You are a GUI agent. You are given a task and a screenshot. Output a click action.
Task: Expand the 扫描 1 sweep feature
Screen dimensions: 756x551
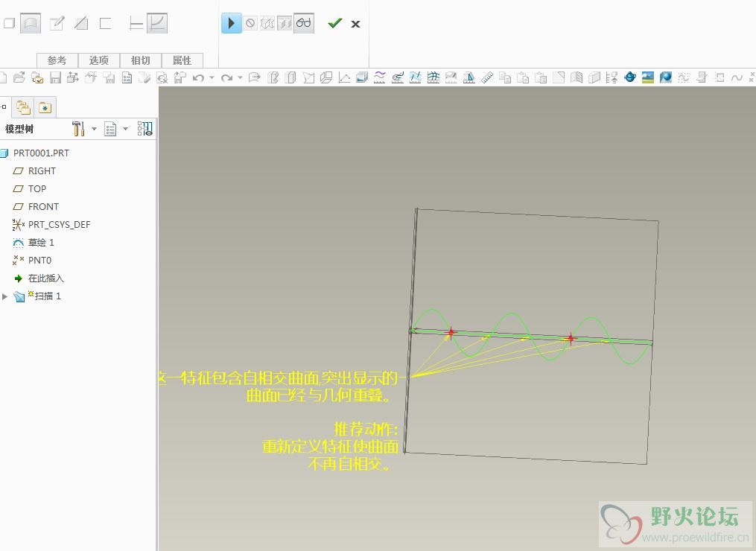click(x=4, y=296)
